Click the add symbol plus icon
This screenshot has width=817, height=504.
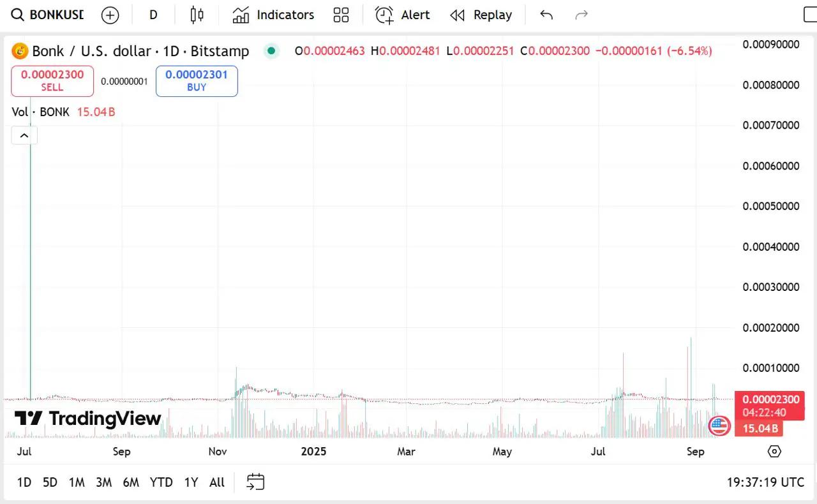pos(110,15)
